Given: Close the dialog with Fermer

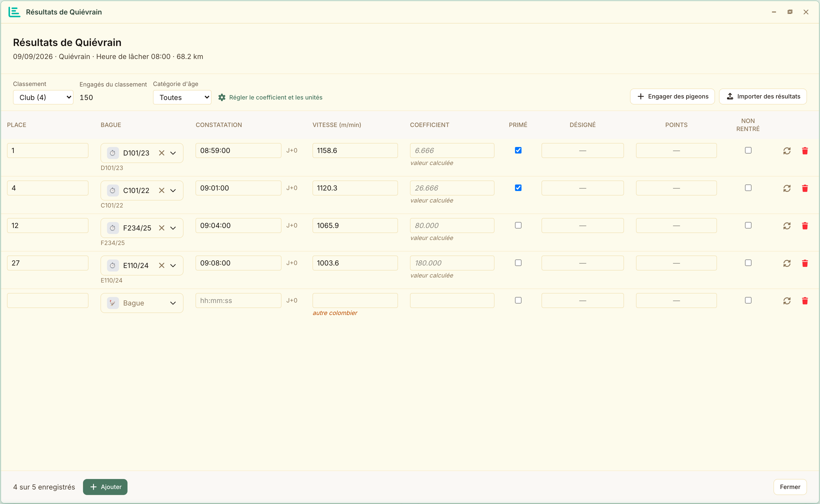Looking at the screenshot, I should 790,487.
